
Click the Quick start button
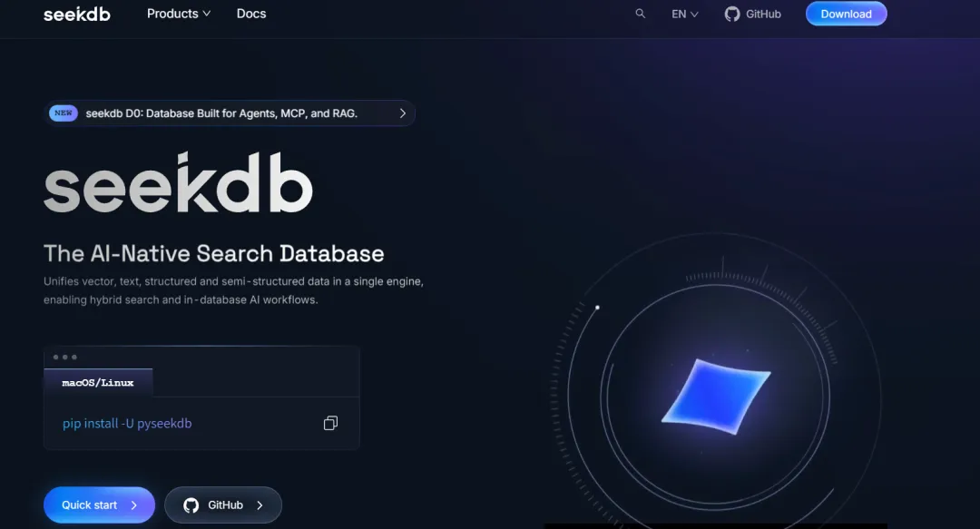(x=99, y=505)
